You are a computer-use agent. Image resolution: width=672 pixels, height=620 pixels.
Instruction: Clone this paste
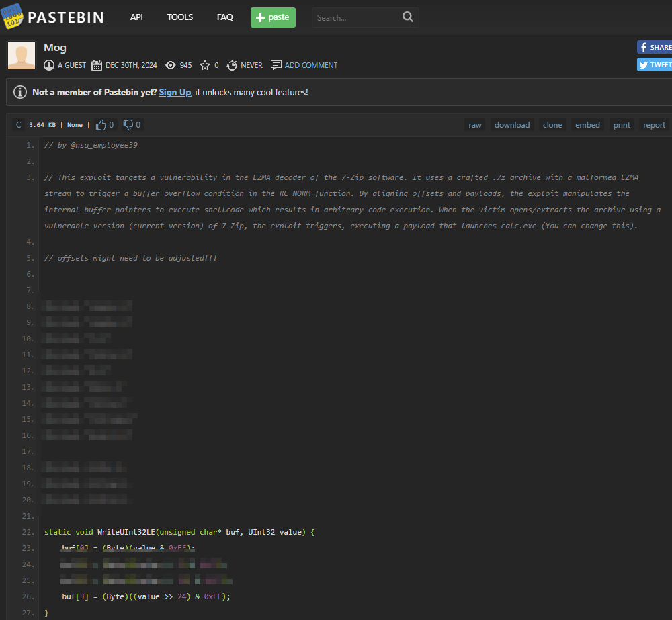(x=552, y=125)
